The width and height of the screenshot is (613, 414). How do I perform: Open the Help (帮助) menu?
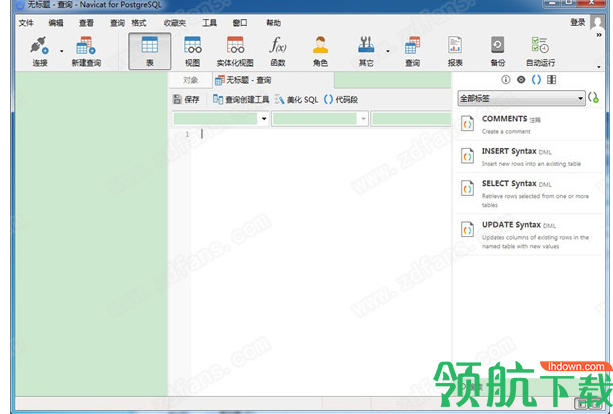[274, 23]
